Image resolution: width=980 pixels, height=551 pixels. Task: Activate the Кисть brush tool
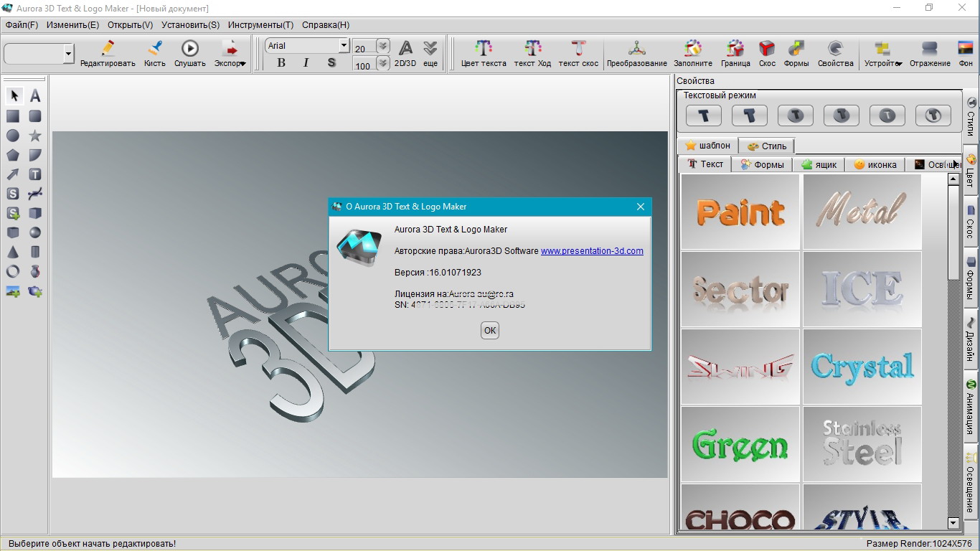point(154,54)
